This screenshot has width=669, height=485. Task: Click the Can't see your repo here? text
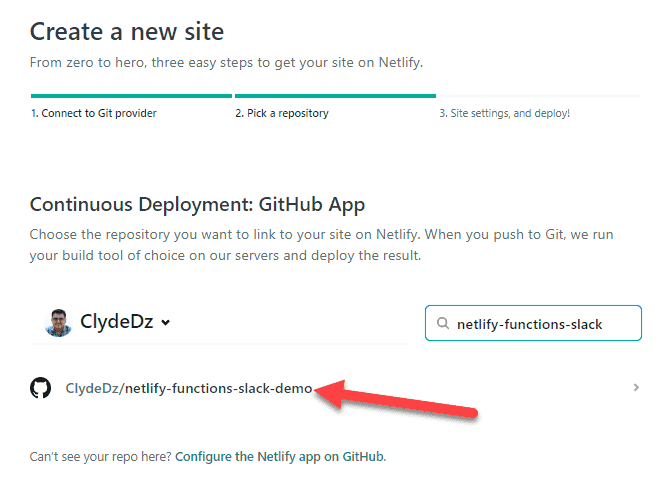100,457
